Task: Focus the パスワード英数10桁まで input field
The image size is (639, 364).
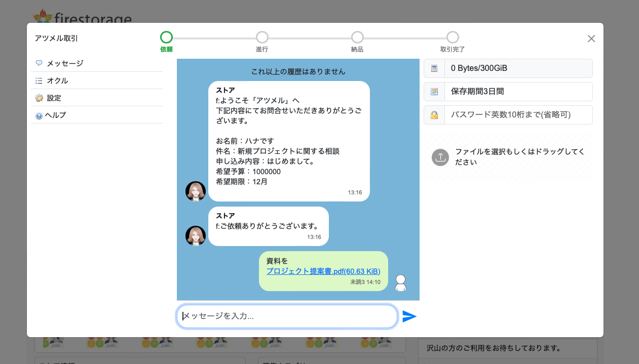Action: point(518,115)
